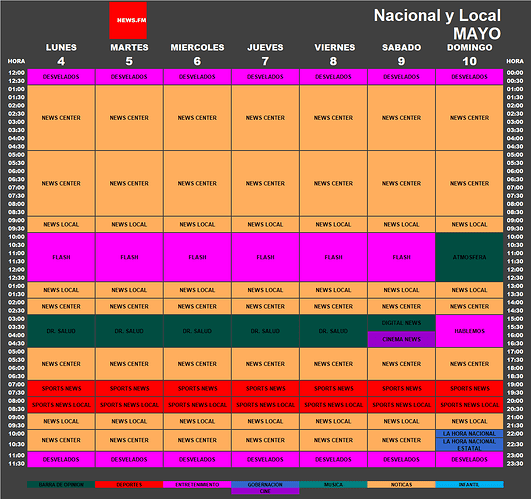Select the 22:00 LA HORA NACIONAL cell
Viewport: 531px width, 499px height.
click(x=469, y=433)
